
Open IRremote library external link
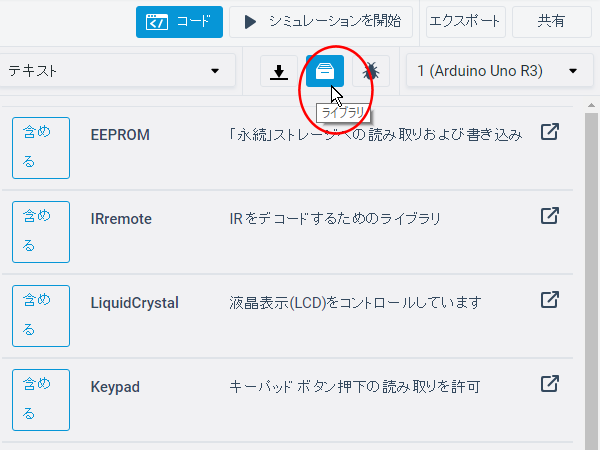549,216
